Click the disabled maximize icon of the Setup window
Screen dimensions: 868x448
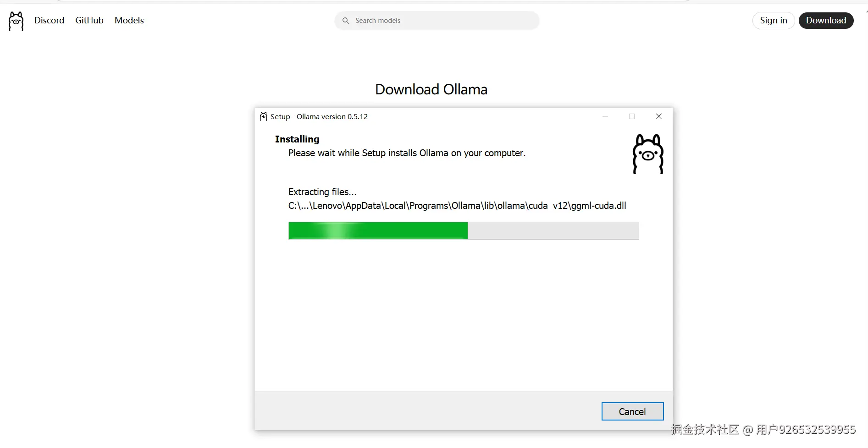point(632,116)
